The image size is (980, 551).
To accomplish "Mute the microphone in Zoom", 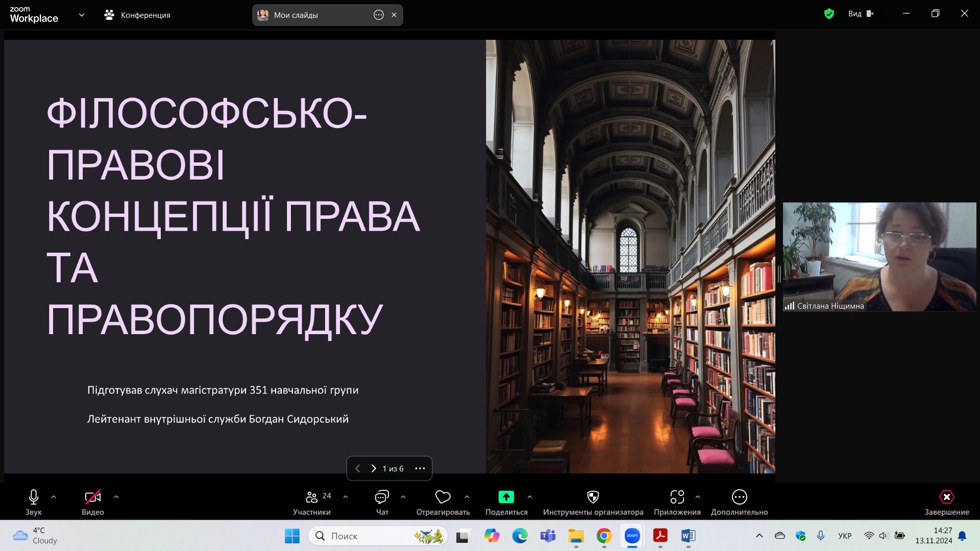I will [x=34, y=497].
